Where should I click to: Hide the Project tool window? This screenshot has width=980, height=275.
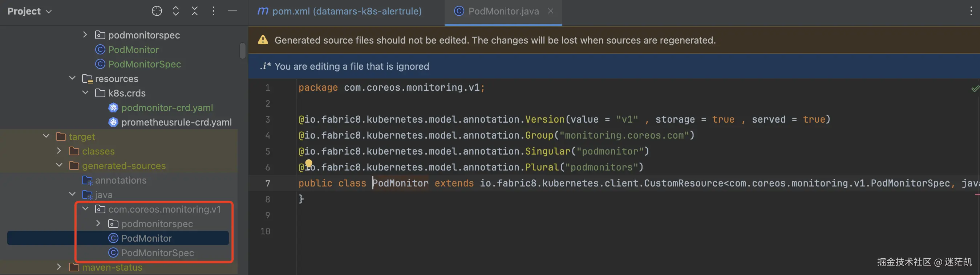[x=232, y=11]
